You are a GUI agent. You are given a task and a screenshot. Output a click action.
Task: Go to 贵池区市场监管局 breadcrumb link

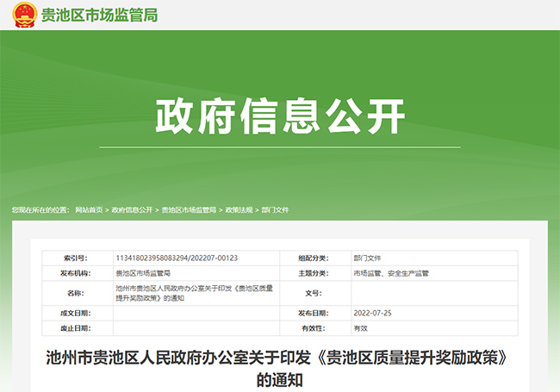click(x=189, y=210)
